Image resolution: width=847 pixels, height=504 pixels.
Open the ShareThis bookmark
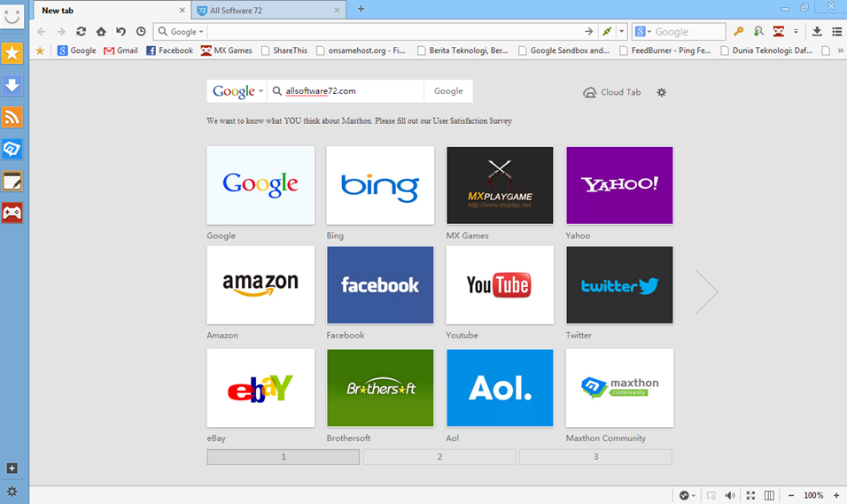pos(284,50)
